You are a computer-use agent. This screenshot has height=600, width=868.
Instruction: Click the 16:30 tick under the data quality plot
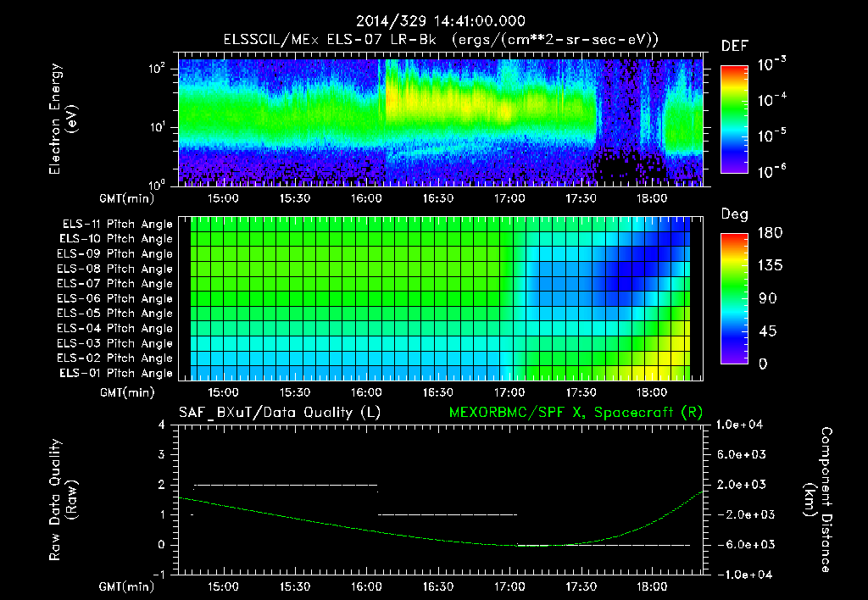pos(438,586)
